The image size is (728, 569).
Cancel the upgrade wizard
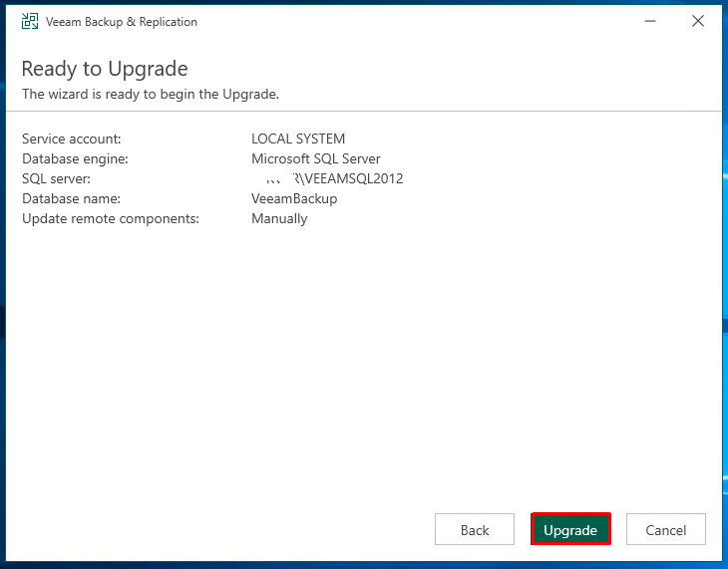pos(666,529)
